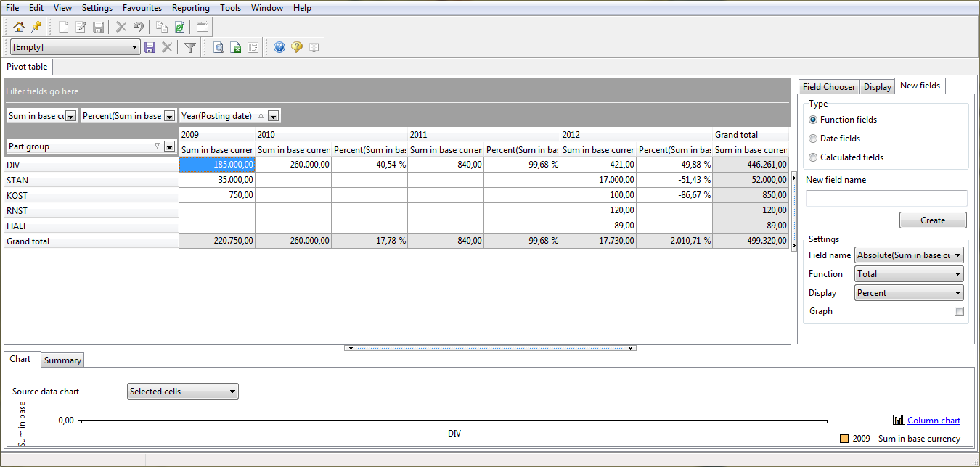
Task: Switch to the Field Chooser tab
Action: coord(828,86)
